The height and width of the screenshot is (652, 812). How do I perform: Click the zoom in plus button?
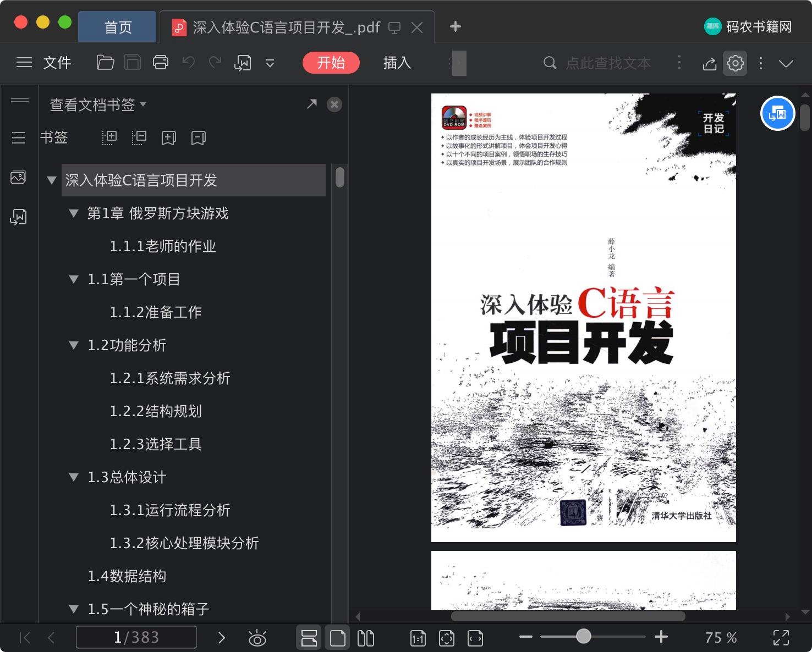(661, 637)
